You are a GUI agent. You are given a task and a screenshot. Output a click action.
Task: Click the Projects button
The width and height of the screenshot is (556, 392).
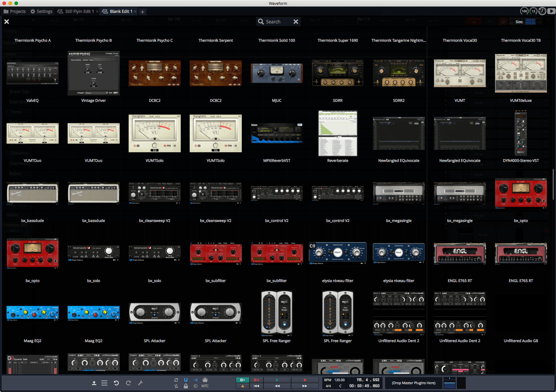click(x=14, y=11)
